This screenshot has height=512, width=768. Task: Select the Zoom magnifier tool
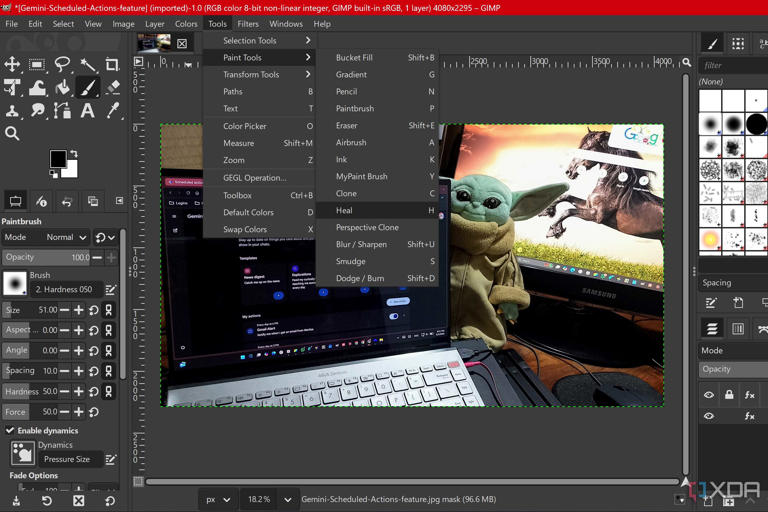coord(12,133)
